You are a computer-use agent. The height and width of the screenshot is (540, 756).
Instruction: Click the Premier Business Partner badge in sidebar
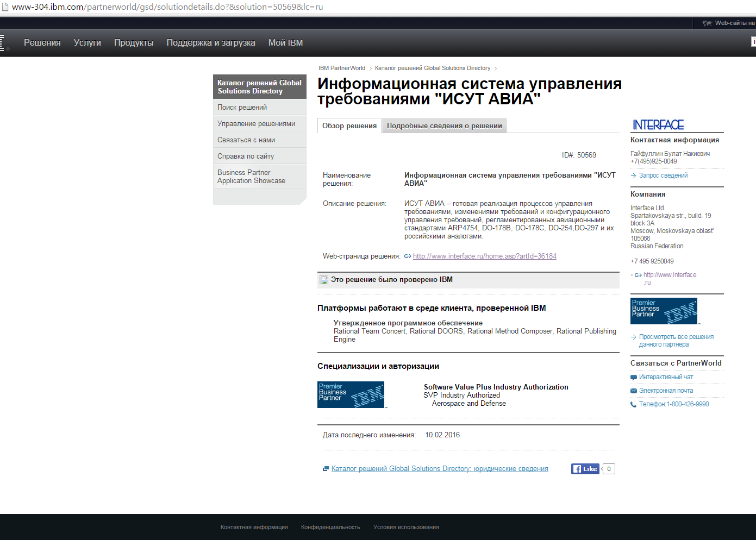[x=664, y=311]
